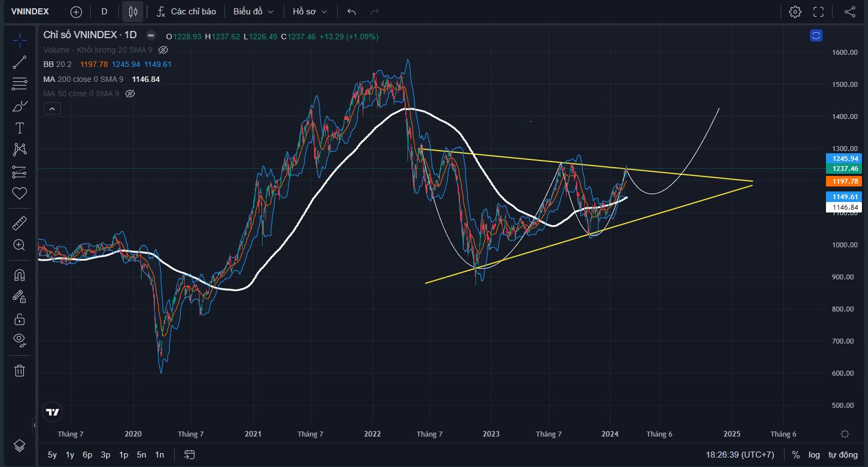Undo the last action
Image resolution: width=868 pixels, height=467 pixels.
click(352, 12)
